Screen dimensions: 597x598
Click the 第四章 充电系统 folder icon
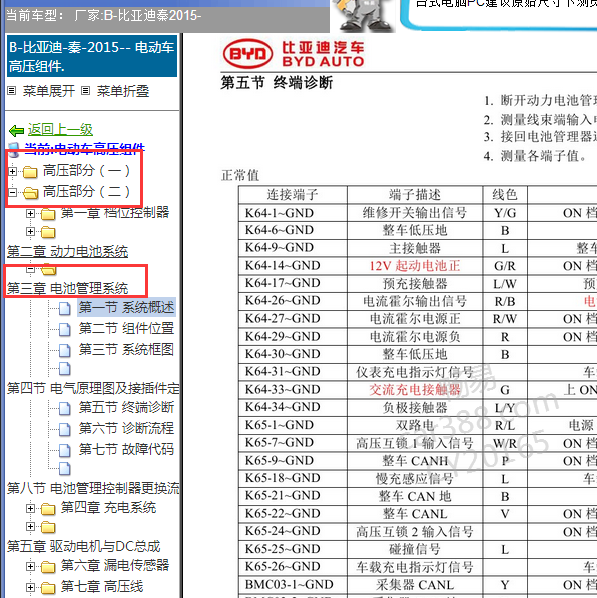[48, 509]
